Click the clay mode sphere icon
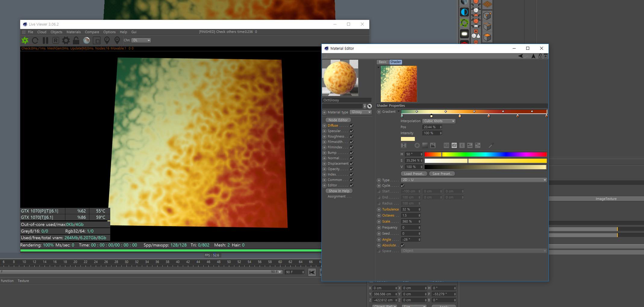Image resolution: width=644 pixels, height=307 pixels. tap(86, 40)
